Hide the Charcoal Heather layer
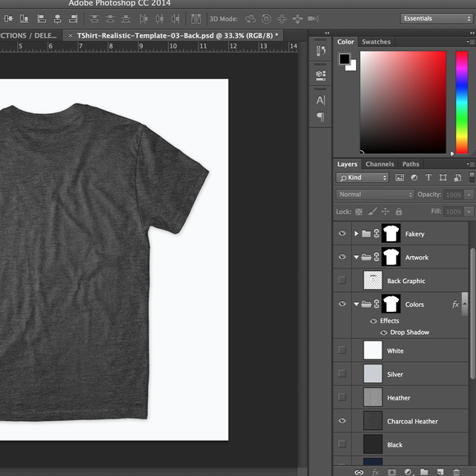476x476 pixels. 342,420
